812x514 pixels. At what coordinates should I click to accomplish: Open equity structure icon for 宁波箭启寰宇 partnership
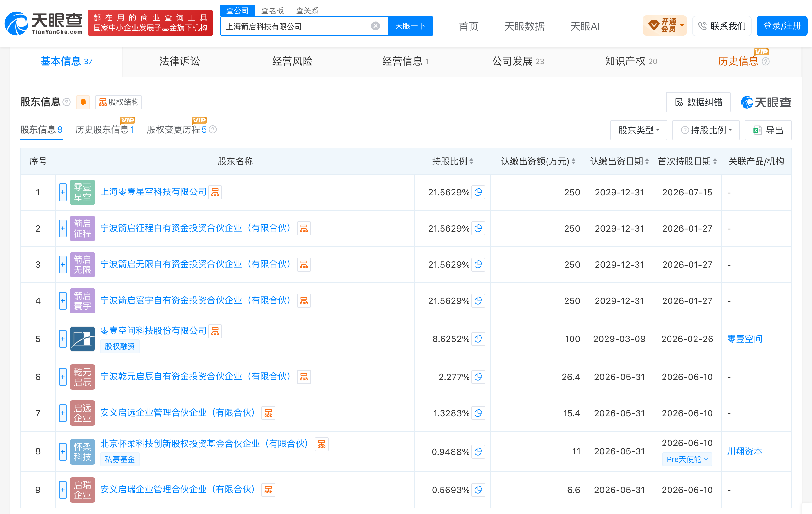(x=304, y=300)
